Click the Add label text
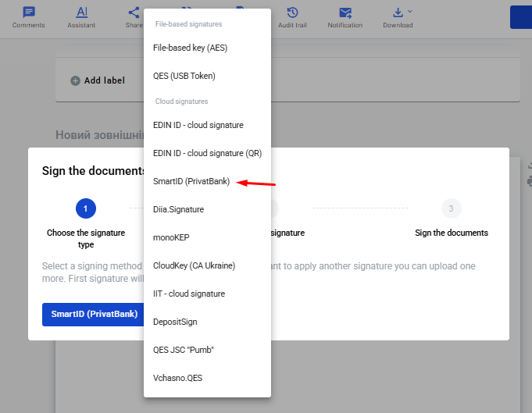Viewport: 532px width, 413px height. point(105,80)
